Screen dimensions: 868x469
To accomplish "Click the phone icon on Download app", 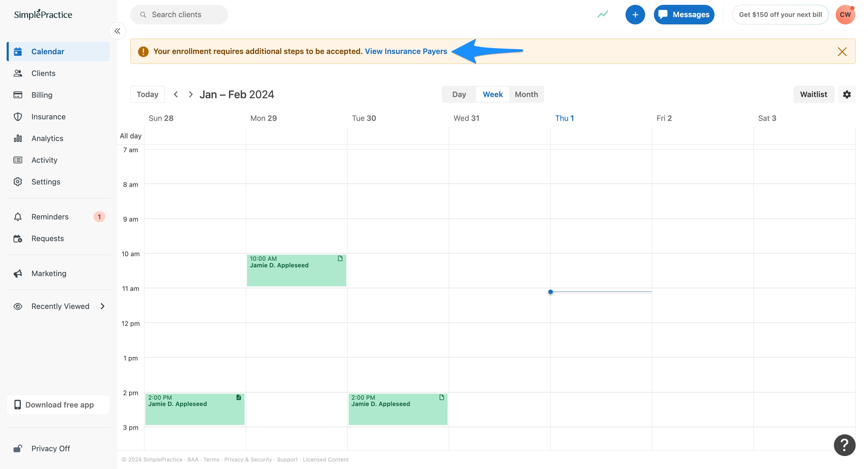I will tap(17, 405).
